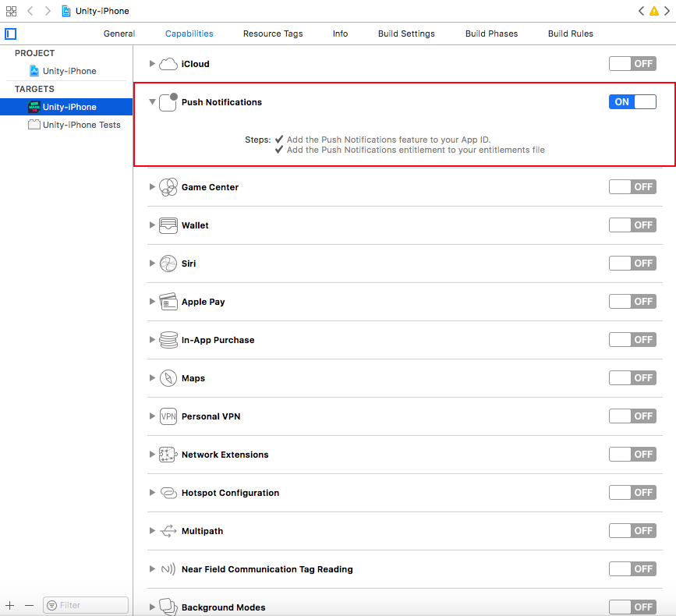Switch to the General tab
The height and width of the screenshot is (616, 676).
[119, 34]
